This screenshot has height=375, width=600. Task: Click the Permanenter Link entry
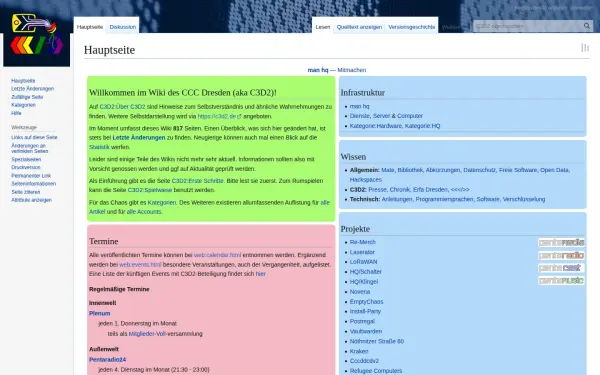31,176
